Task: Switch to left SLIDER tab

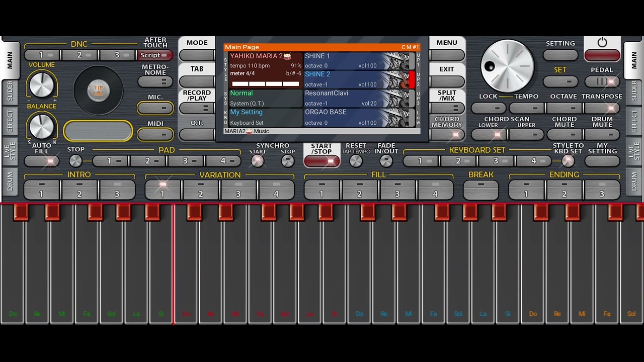Action: (x=10, y=92)
